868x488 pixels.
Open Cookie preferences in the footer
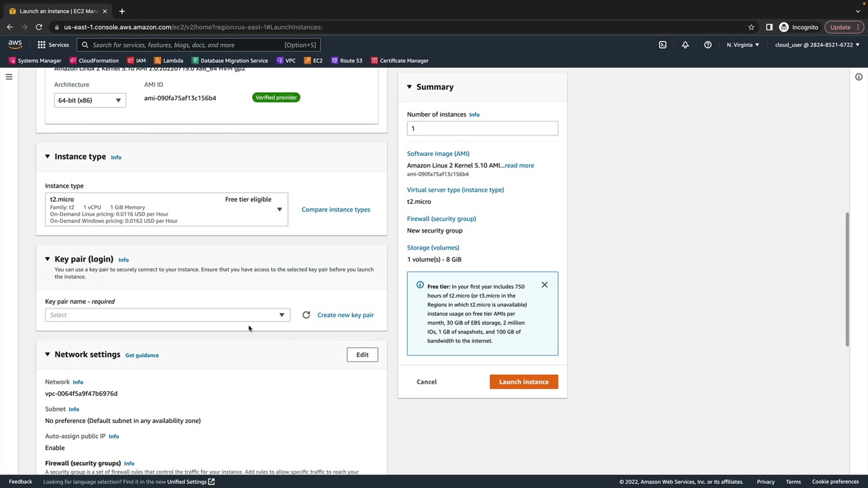(x=835, y=482)
